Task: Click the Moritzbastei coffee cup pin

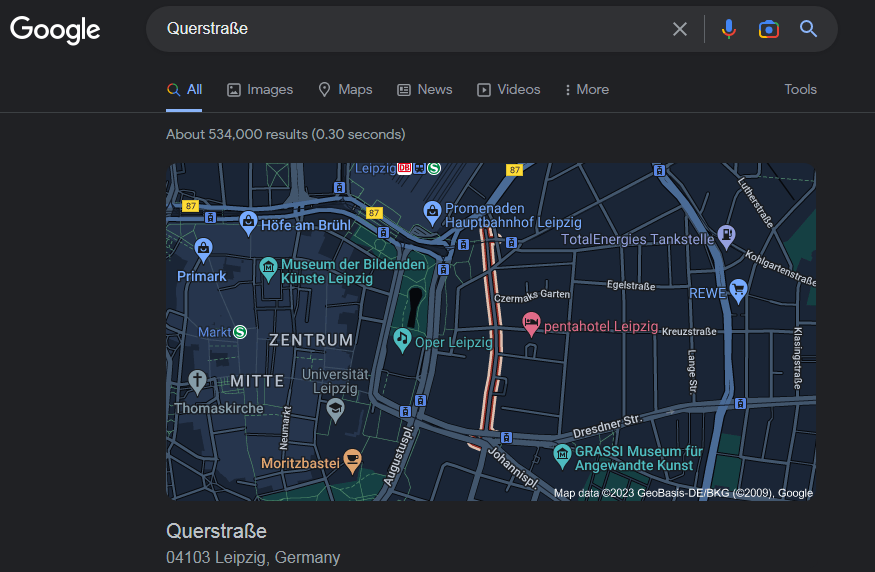Action: (x=352, y=462)
